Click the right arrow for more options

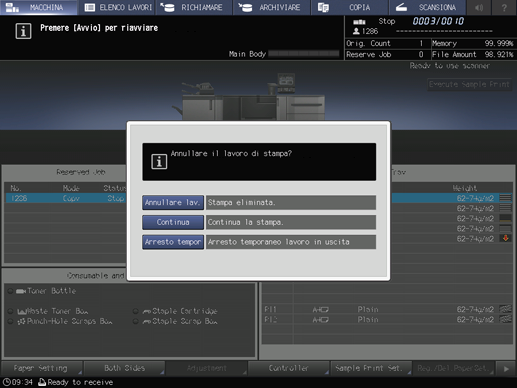point(506,368)
